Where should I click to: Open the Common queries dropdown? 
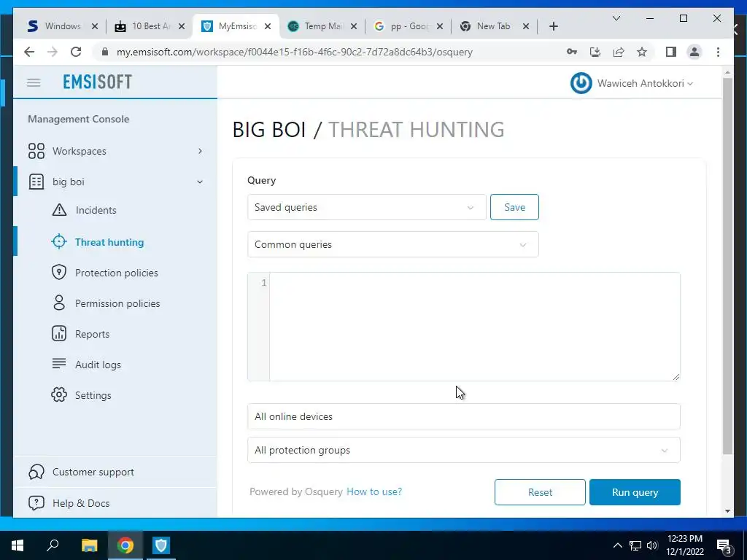(x=393, y=244)
